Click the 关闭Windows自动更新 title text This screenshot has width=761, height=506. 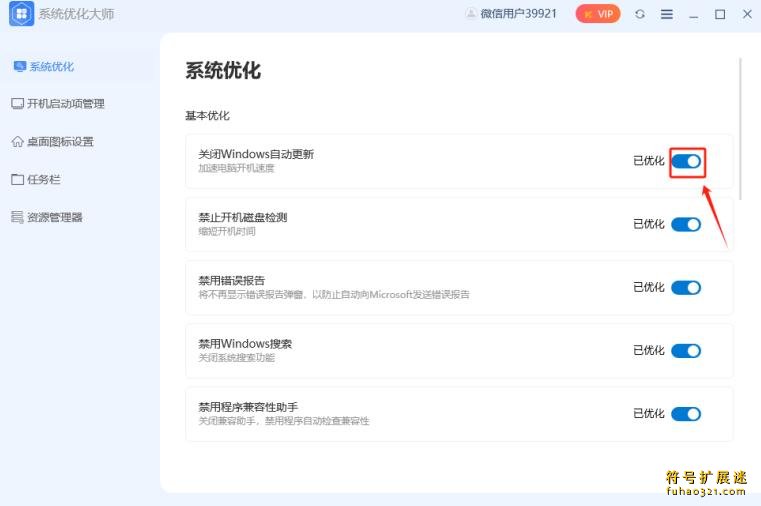(256, 154)
